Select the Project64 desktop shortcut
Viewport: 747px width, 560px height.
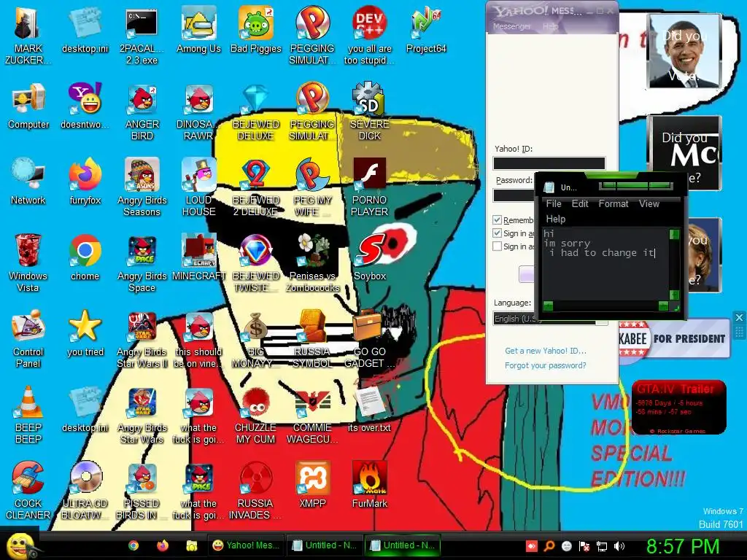click(x=426, y=29)
